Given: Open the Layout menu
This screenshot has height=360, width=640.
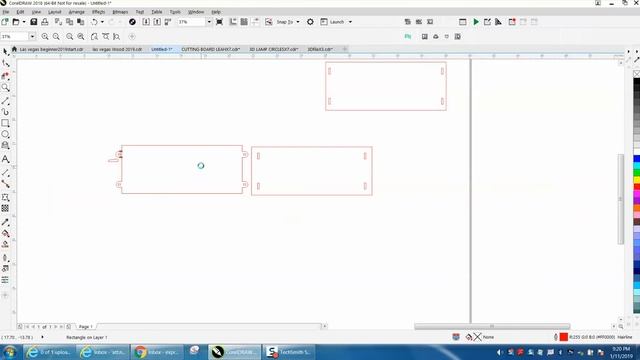Looking at the screenshot, I should pyautogui.click(x=54, y=12).
